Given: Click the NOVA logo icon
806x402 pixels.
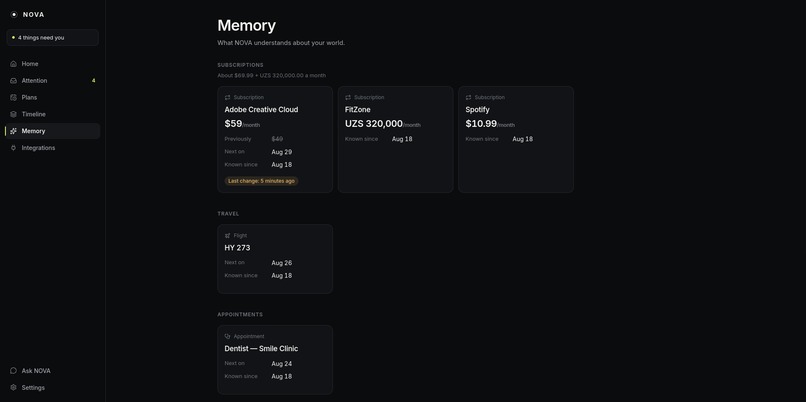Looking at the screenshot, I should (14, 14).
